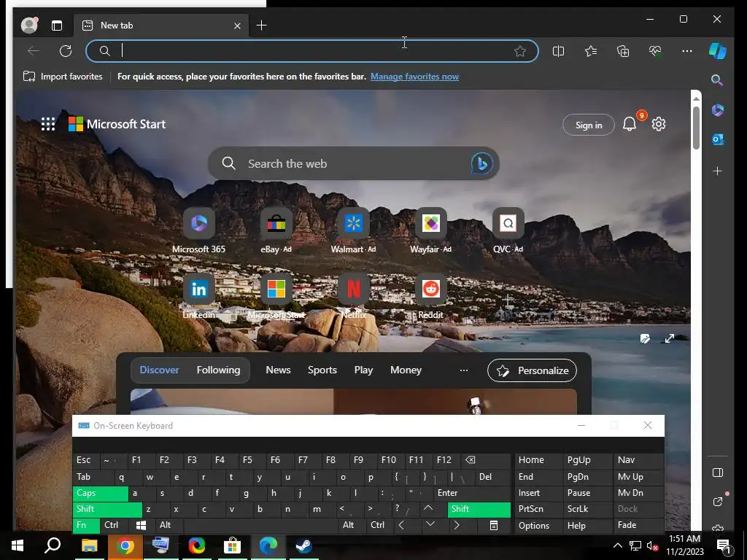Viewport: 747px width, 560px height.
Task: Open the Microsoft Start app launcher grid
Action: pos(48,124)
